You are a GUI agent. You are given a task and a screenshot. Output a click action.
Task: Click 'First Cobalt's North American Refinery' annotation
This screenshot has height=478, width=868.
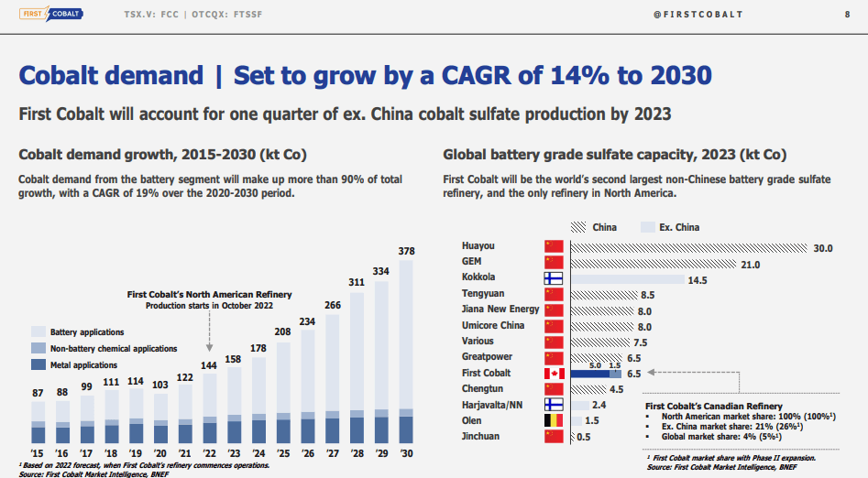pos(209,295)
